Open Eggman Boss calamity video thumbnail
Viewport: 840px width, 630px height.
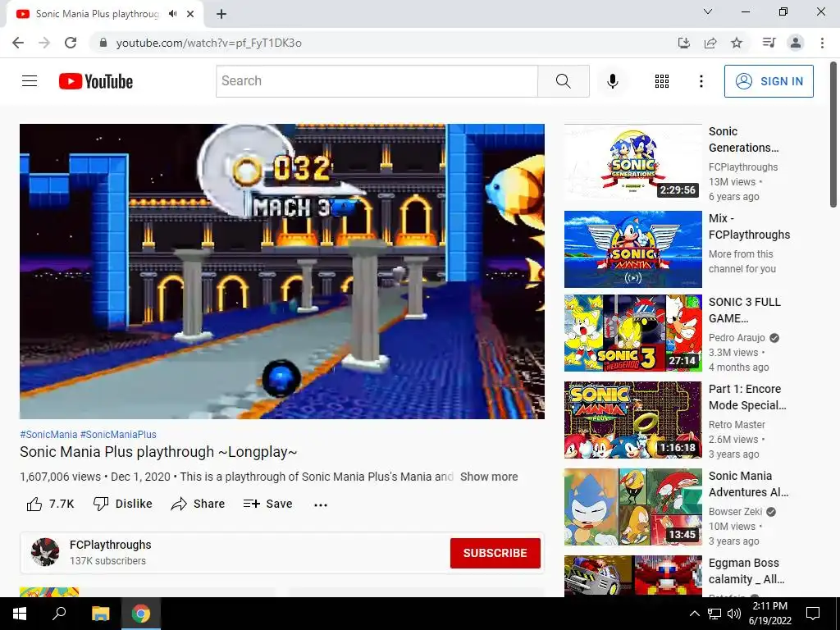point(632,576)
